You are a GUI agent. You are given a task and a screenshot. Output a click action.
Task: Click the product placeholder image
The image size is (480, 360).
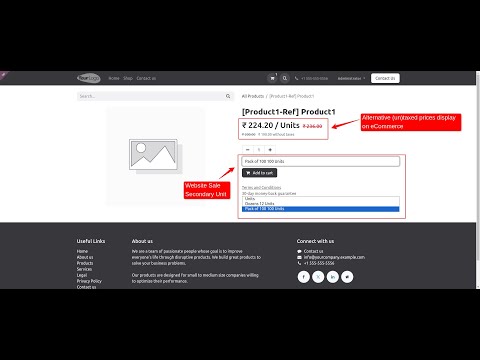(x=155, y=156)
